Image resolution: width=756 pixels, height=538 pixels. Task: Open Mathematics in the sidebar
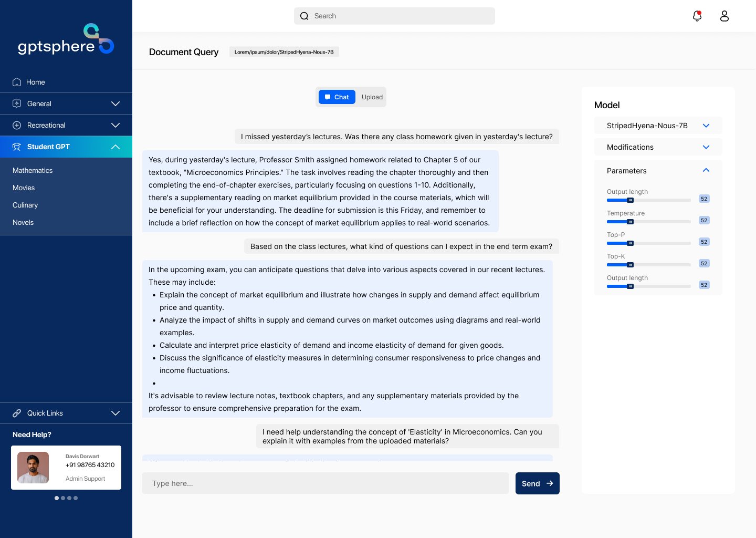[33, 170]
